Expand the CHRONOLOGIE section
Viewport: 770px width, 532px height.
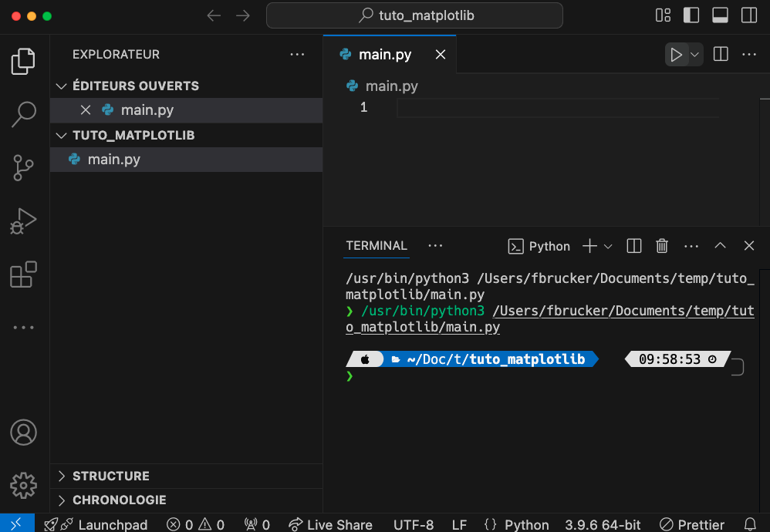click(x=119, y=500)
